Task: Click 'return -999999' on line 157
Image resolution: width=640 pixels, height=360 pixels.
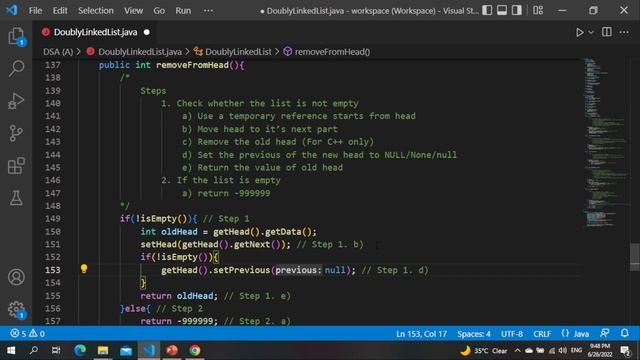Action: (177, 321)
